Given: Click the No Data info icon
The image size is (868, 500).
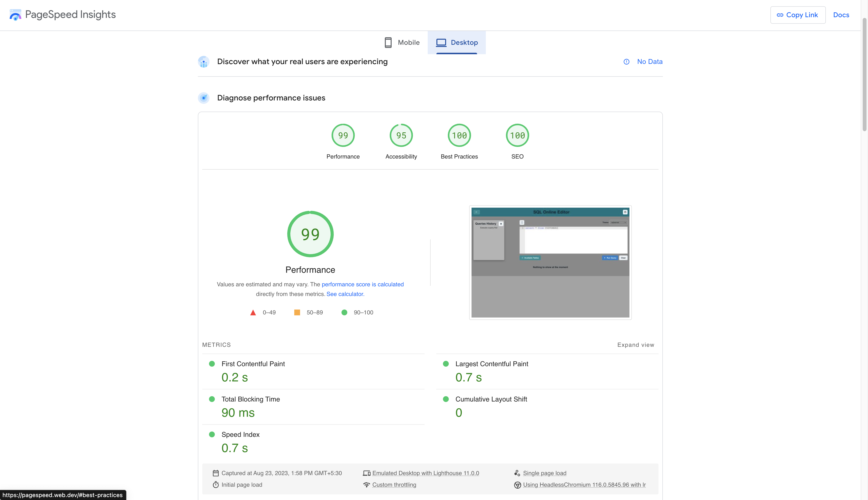Looking at the screenshot, I should click(627, 62).
